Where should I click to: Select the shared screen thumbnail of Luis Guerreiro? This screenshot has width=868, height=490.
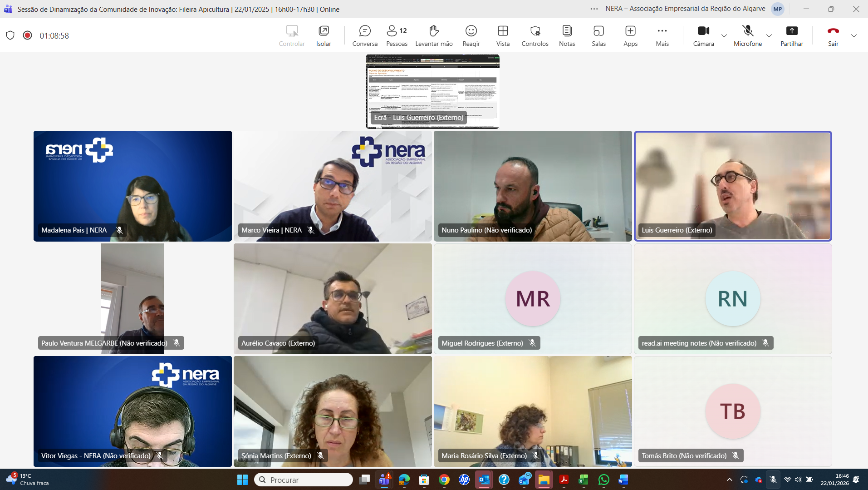[432, 91]
